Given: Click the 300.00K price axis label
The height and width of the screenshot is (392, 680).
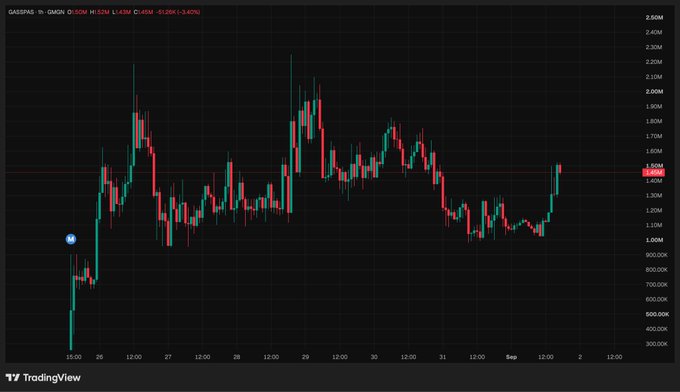Looking at the screenshot, I should [x=657, y=344].
